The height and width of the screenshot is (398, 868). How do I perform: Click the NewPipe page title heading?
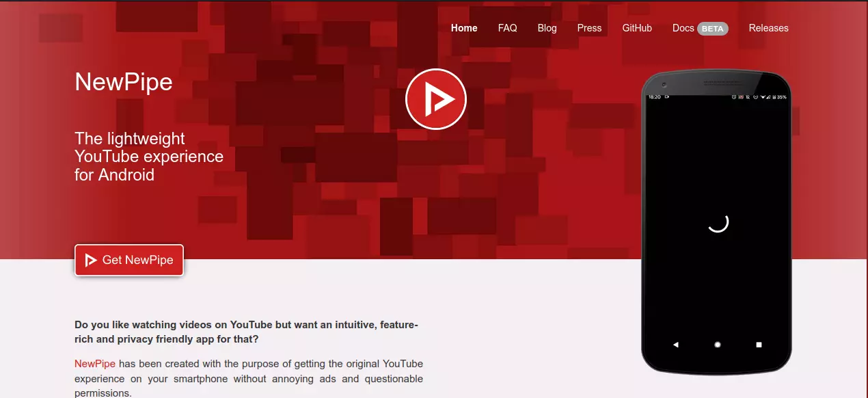coord(124,82)
